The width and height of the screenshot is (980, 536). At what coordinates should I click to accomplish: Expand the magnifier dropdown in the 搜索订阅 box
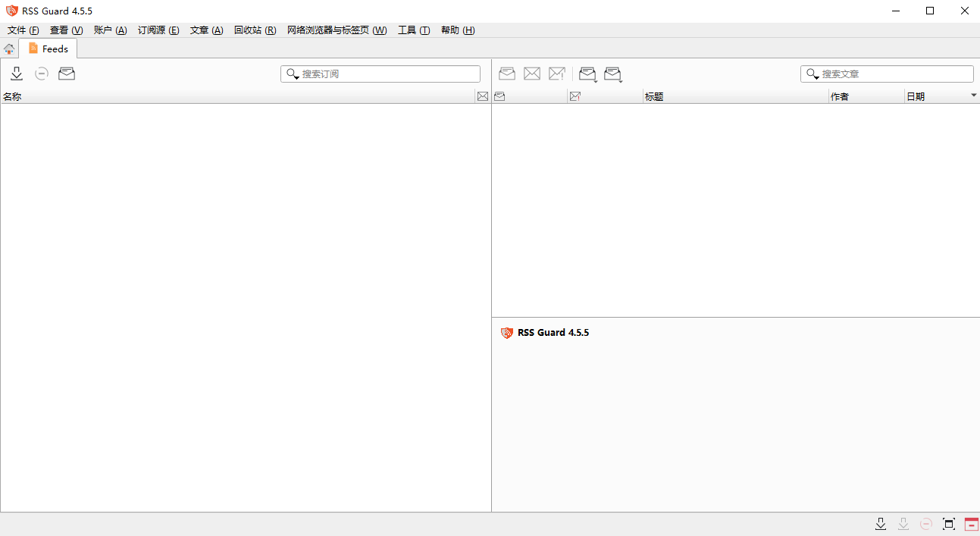click(x=293, y=74)
